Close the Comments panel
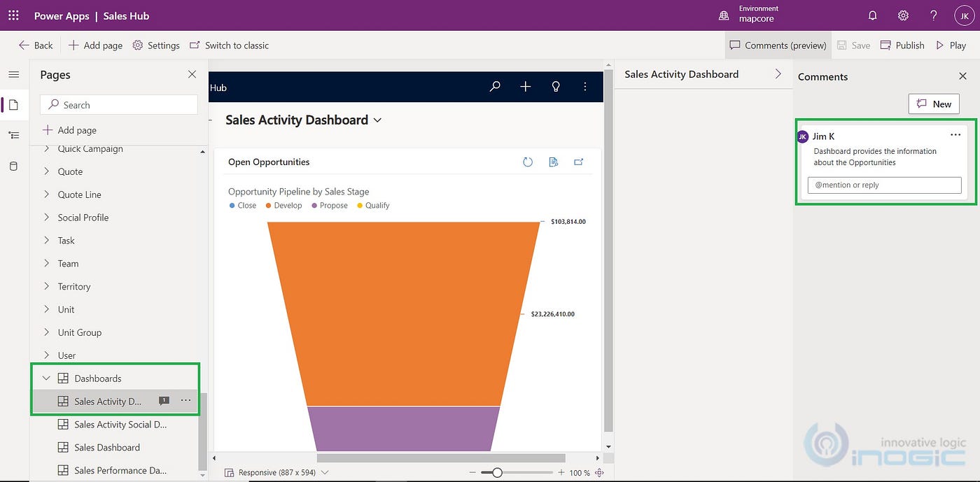 tap(962, 76)
